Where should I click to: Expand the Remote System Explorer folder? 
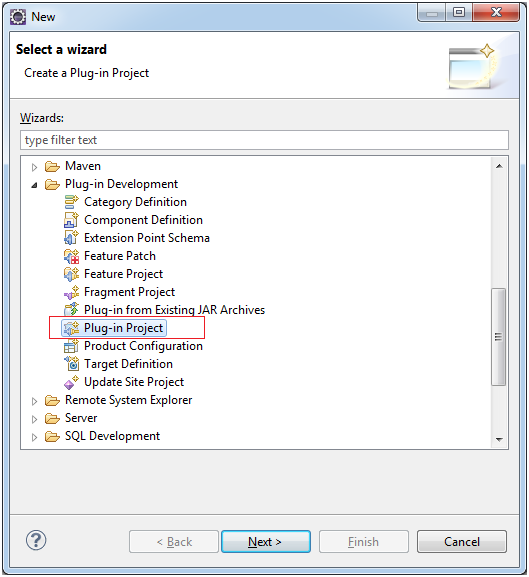coord(34,401)
